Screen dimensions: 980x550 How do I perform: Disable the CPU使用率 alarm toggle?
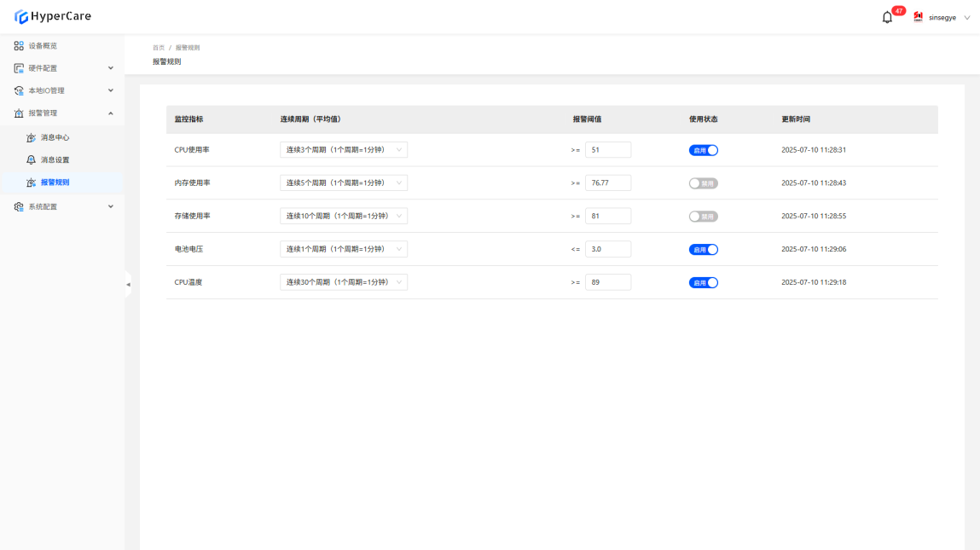(x=703, y=150)
